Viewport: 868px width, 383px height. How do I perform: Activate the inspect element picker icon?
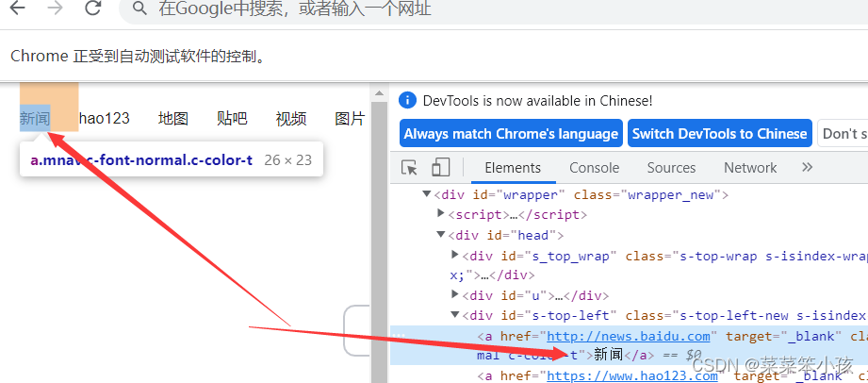click(x=409, y=167)
